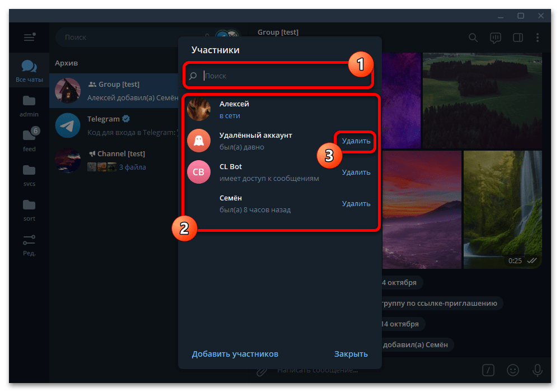Screen dimensions: 560x392
Task: Select the Семён participant name
Action: click(231, 198)
